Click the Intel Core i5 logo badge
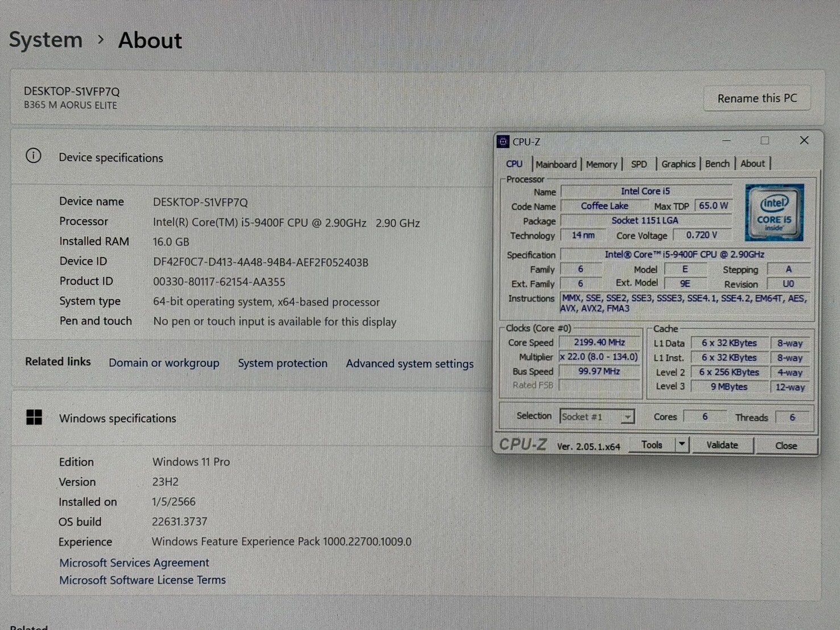This screenshot has width=840, height=630. 774,212
